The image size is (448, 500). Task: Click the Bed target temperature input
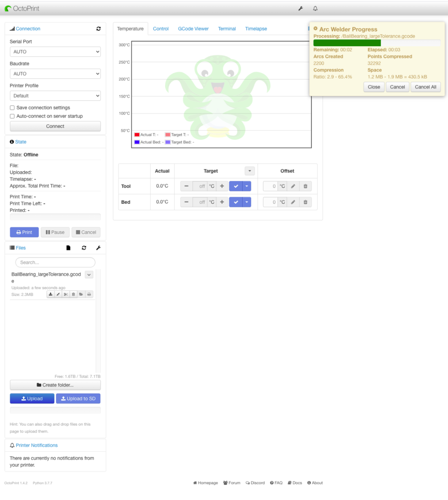(x=200, y=202)
